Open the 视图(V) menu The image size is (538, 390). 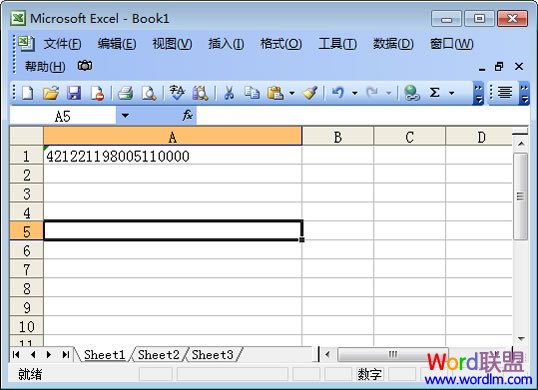[x=172, y=44]
